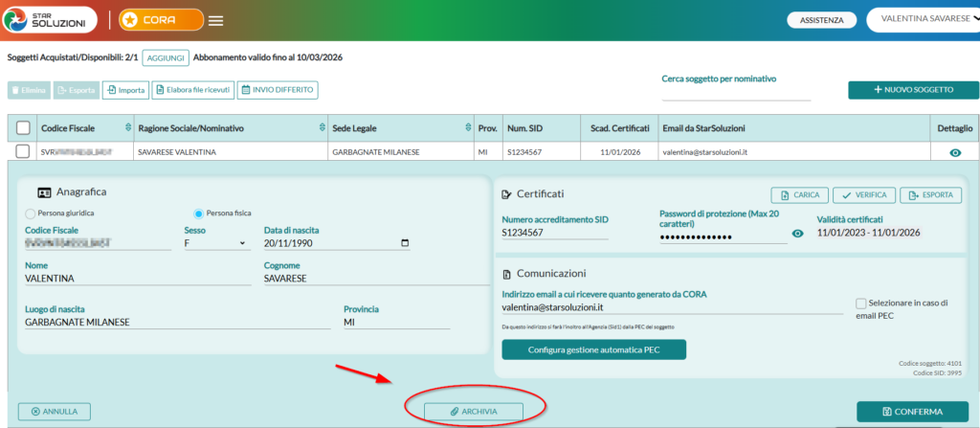Sort by Sede Legale column arrows
980x428 pixels.
point(468,128)
